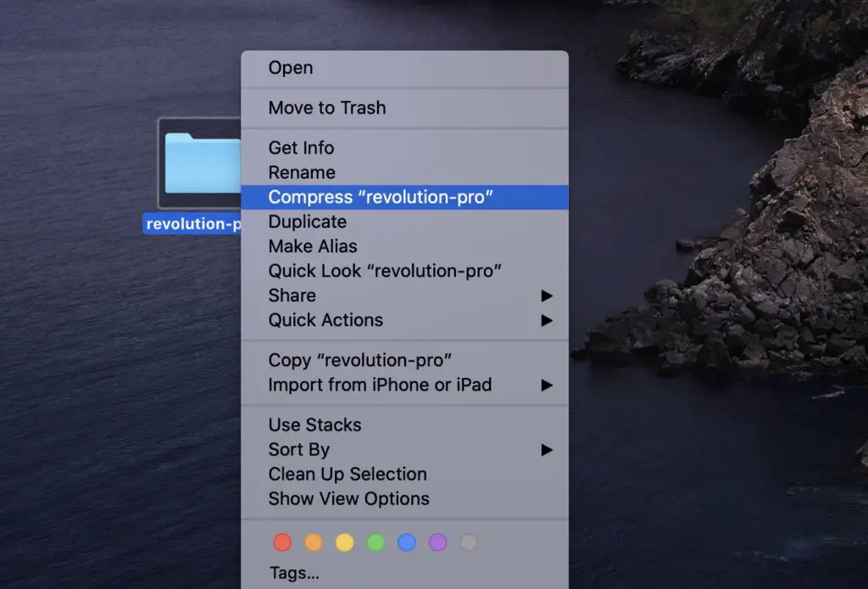Image resolution: width=868 pixels, height=589 pixels.
Task: Click the revolution-pro filename label
Action: 186,224
